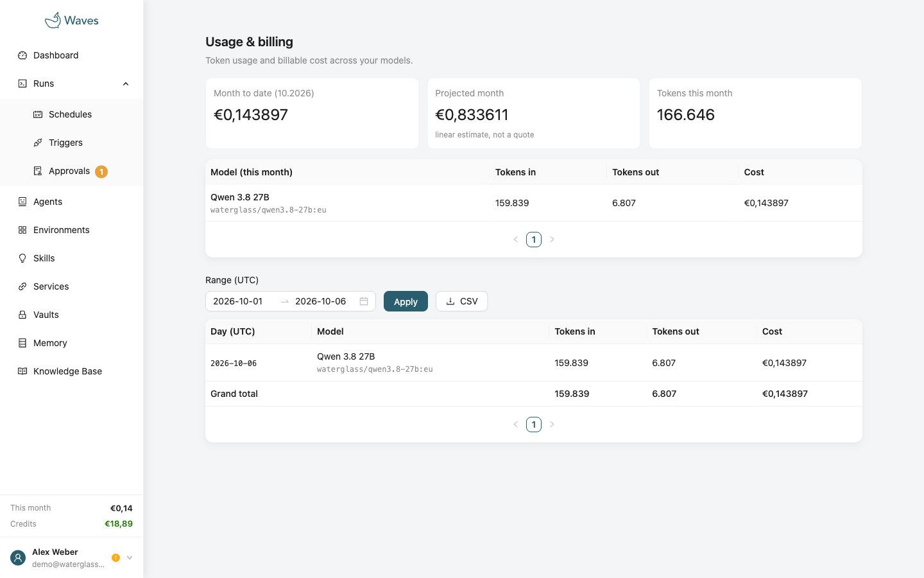The width and height of the screenshot is (924, 578).
Task: Select the Memory database icon
Action: click(x=22, y=343)
